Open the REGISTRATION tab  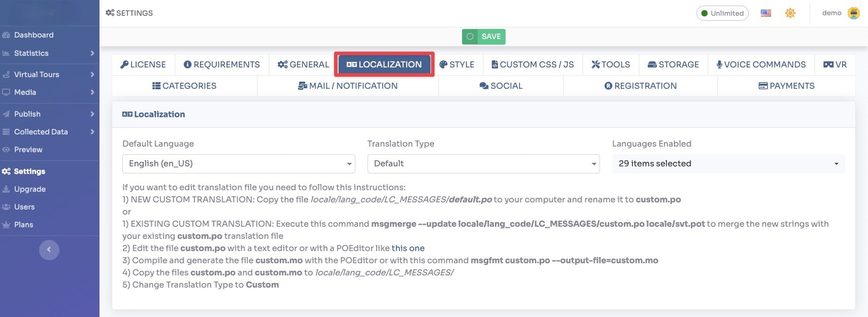(x=641, y=86)
